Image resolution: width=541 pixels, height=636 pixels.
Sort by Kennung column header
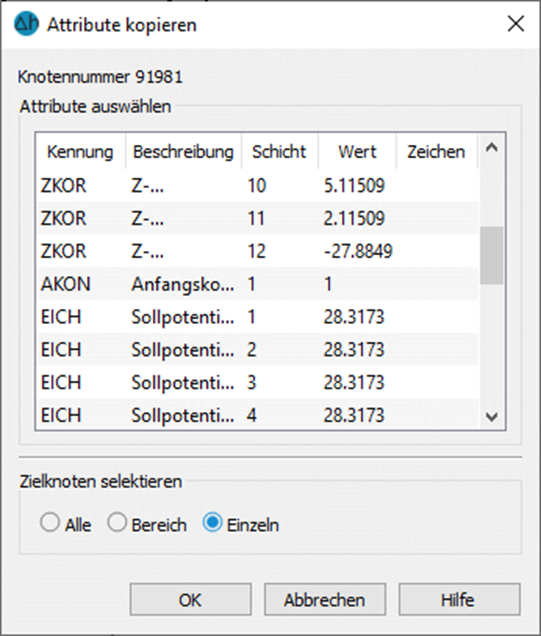pyautogui.click(x=80, y=152)
